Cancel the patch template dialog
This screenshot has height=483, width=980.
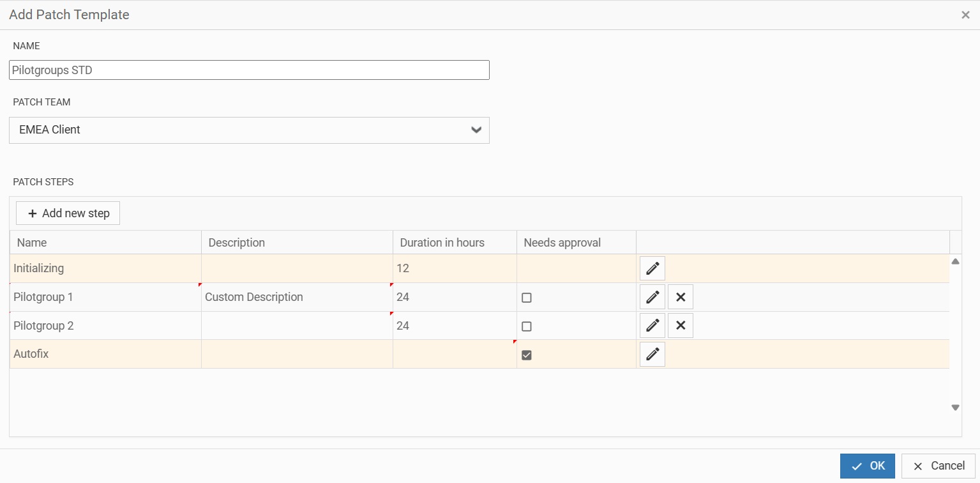[x=938, y=466]
